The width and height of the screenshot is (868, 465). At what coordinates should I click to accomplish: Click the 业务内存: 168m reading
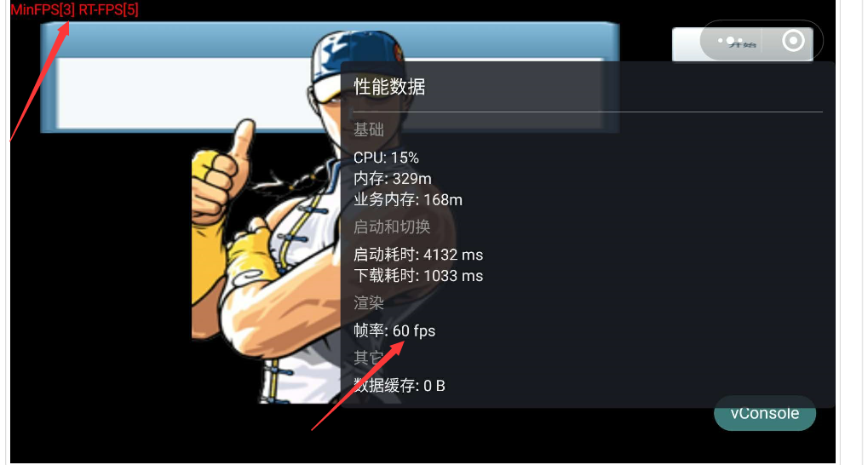click(408, 200)
